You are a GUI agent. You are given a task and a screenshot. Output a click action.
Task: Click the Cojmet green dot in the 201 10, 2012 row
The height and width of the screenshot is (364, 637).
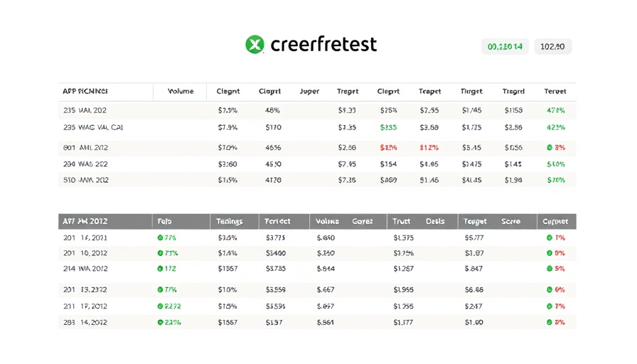tap(550, 253)
